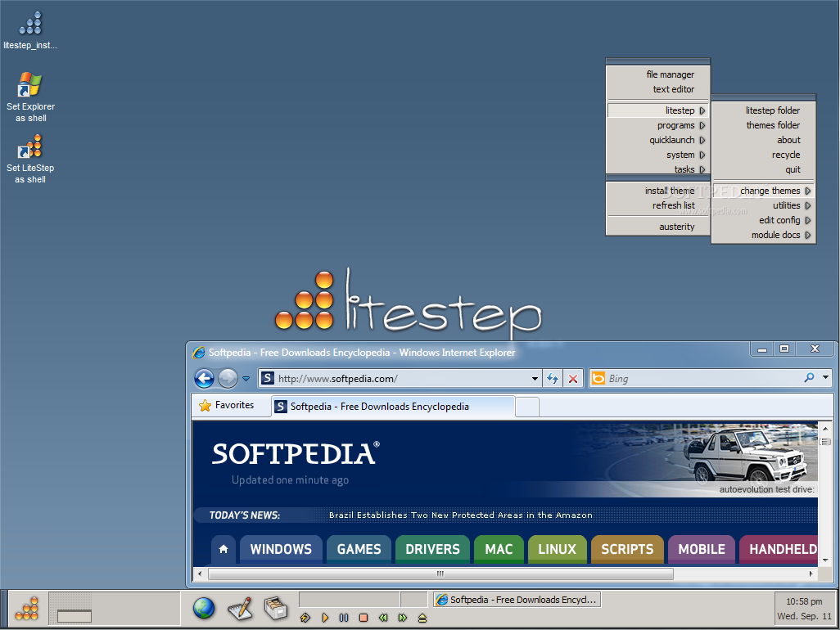
Task: Go back in Internet Explorer
Action: pos(204,379)
